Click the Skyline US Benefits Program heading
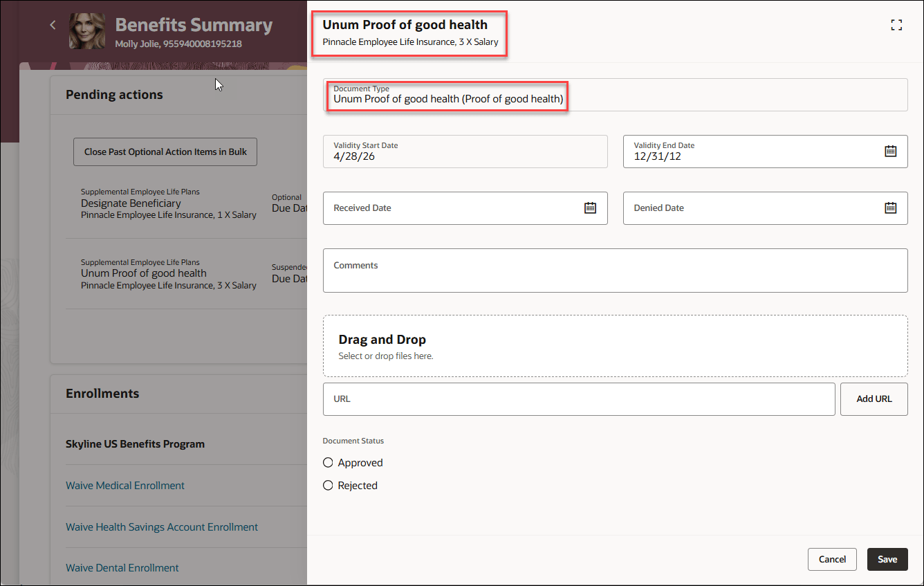924x586 pixels. click(x=135, y=444)
